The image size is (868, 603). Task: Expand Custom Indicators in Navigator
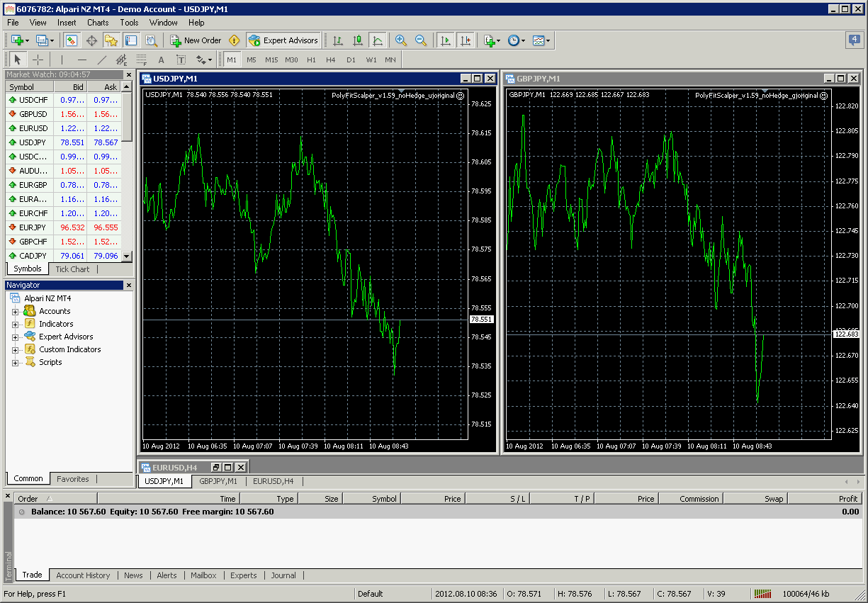(x=14, y=349)
